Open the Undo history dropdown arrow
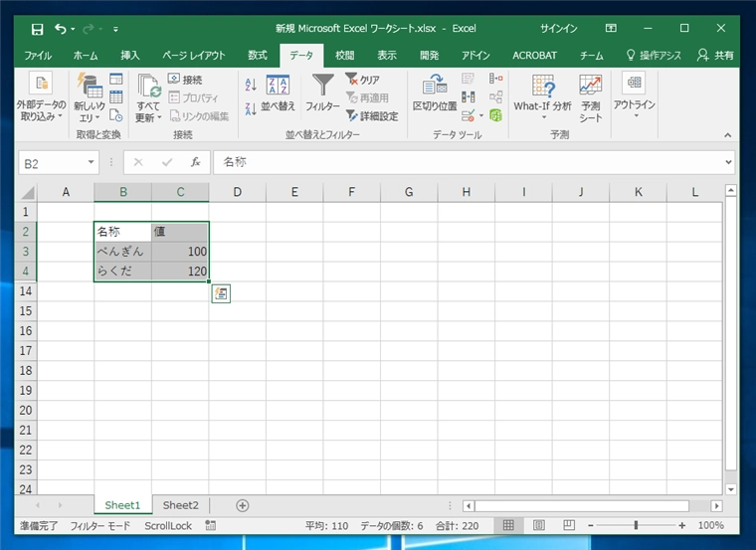 pos(73,30)
